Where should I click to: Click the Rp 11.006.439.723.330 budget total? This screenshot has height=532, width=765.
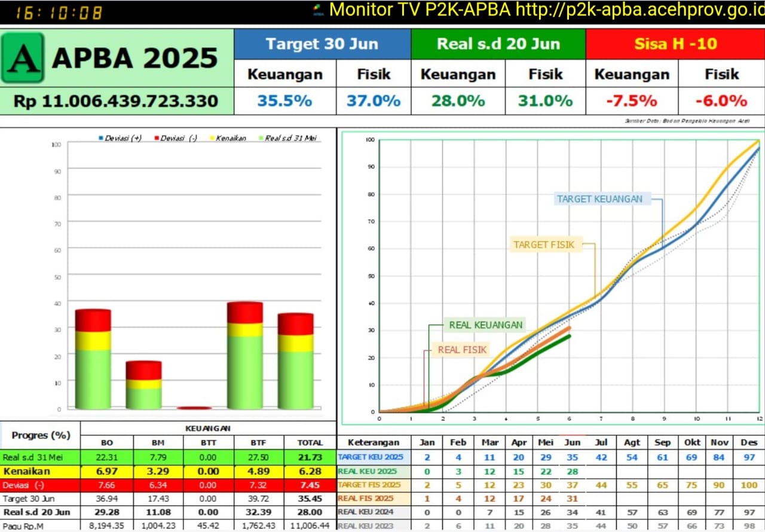tap(116, 101)
